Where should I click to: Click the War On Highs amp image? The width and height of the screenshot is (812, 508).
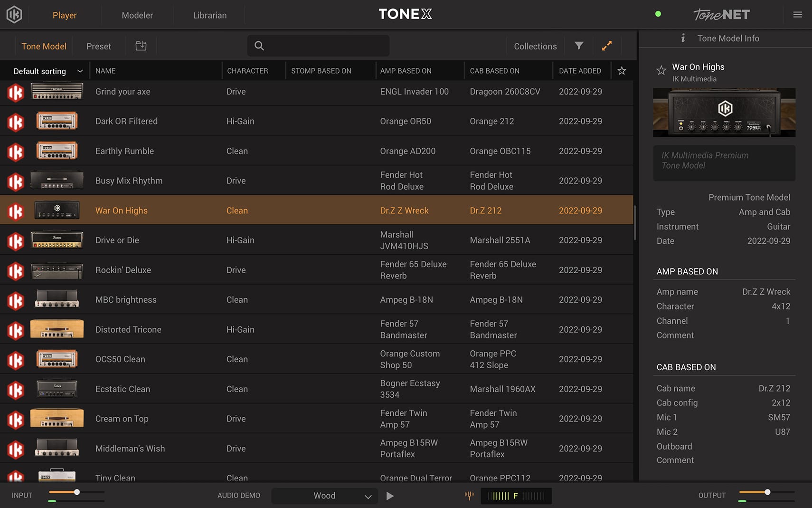(724, 112)
